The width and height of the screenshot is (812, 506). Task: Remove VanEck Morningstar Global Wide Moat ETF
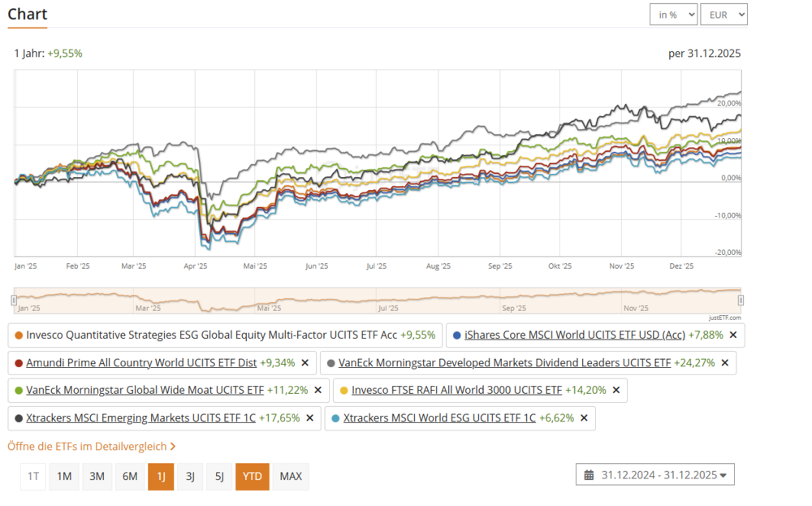coord(317,391)
